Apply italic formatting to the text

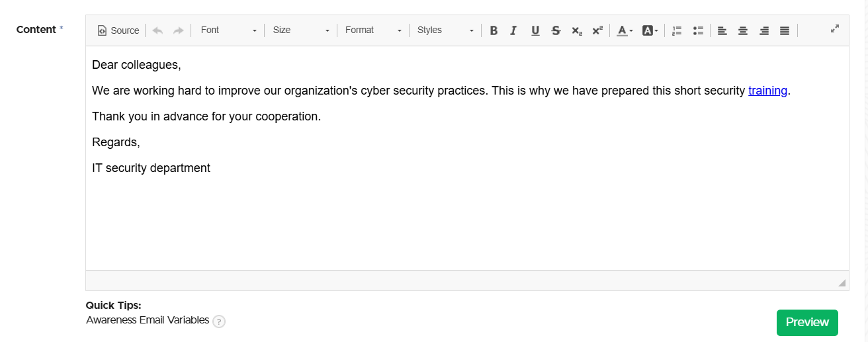513,30
